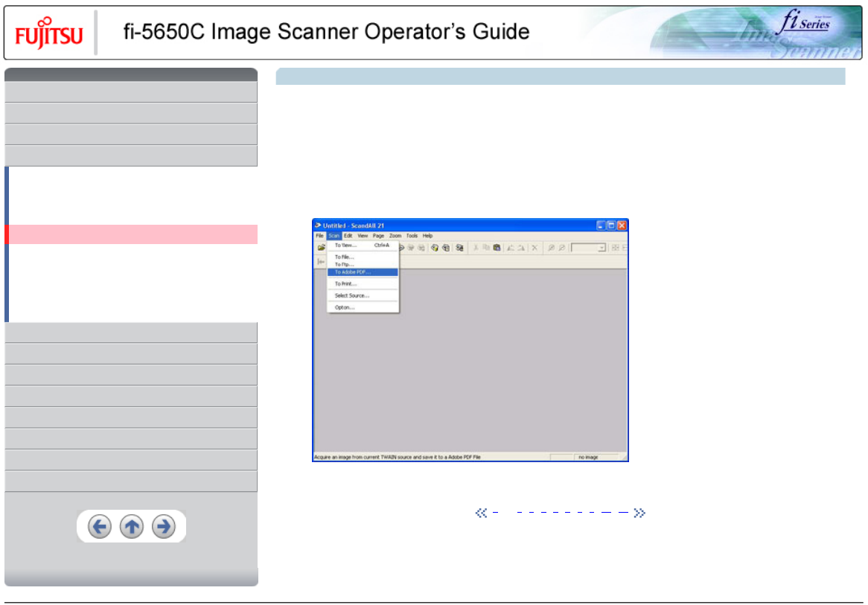Select To Adobe PDF... menu entry
868x605 pixels.
(363, 272)
